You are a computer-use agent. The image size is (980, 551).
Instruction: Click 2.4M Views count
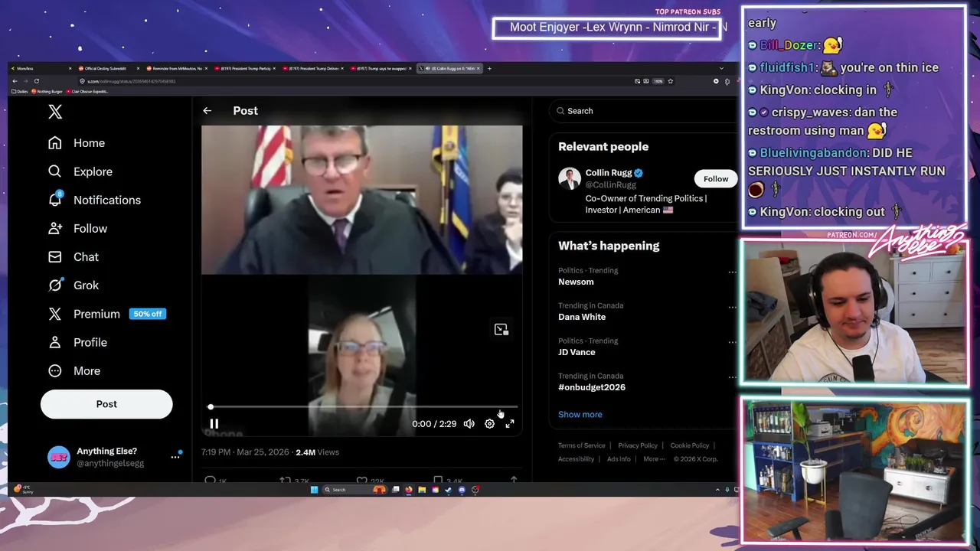point(317,452)
